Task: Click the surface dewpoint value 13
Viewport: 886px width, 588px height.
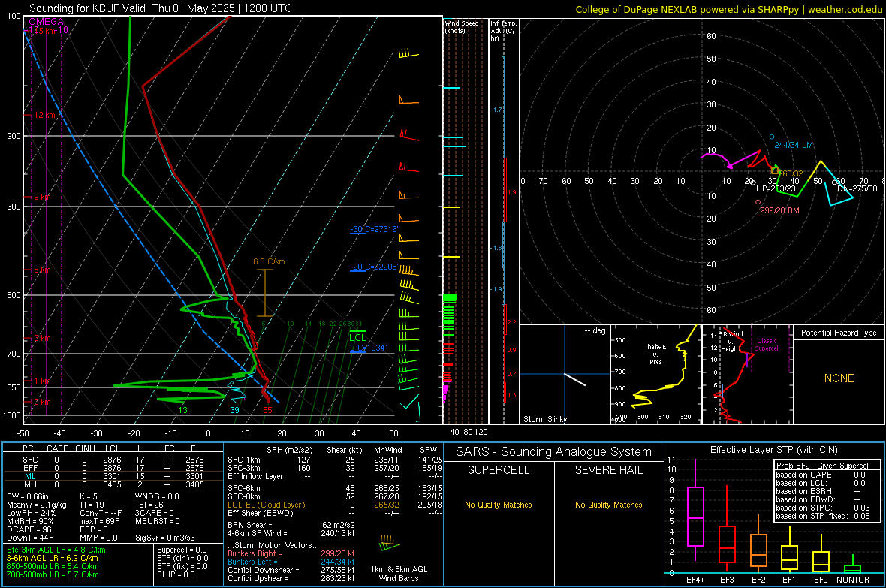Action: point(182,410)
